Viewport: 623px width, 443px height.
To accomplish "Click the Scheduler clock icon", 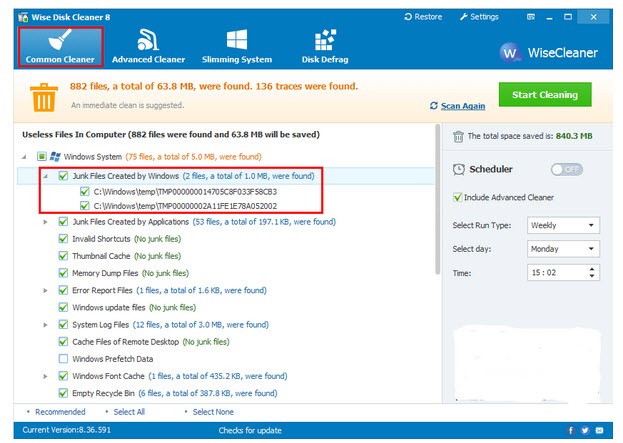I will pyautogui.click(x=459, y=169).
